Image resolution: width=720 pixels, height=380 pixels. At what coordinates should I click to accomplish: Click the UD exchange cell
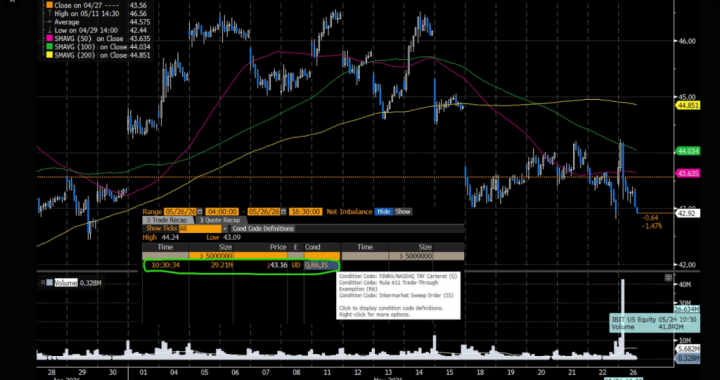click(296, 265)
